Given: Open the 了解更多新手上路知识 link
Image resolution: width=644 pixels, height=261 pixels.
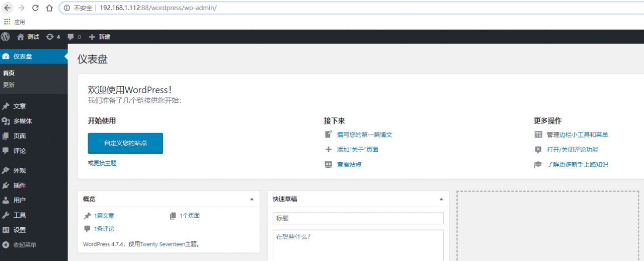Looking at the screenshot, I should point(578,164).
